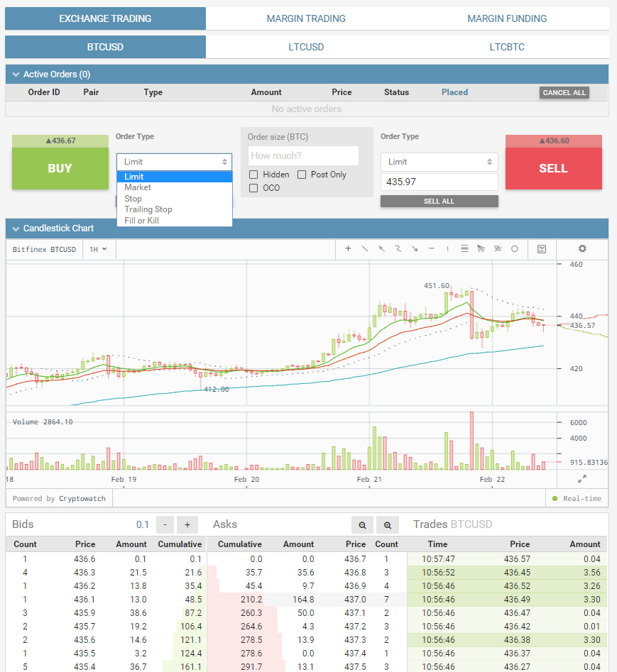The image size is (617, 672).
Task: Zoom out the order book
Action: (x=362, y=525)
